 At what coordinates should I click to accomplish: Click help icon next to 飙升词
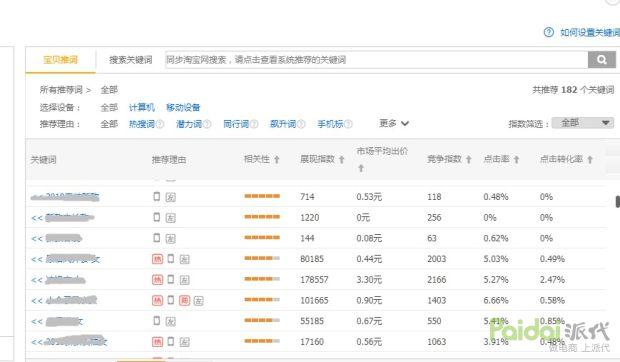[301, 124]
